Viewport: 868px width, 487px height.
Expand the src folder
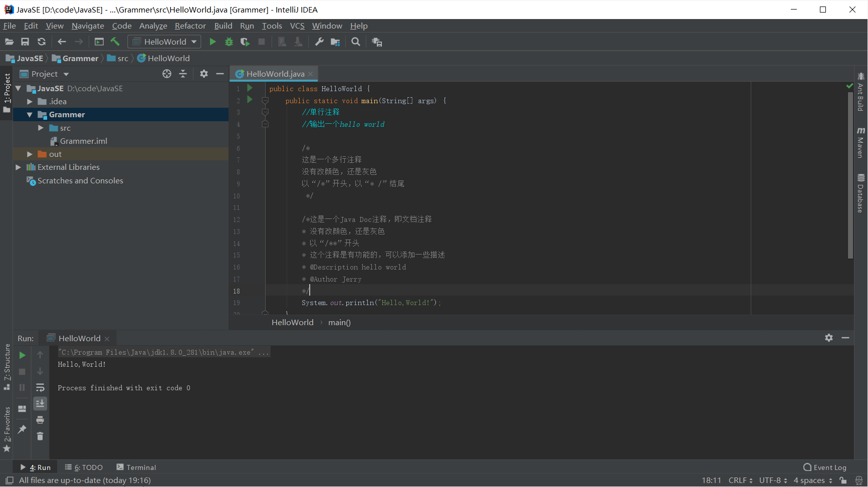click(x=41, y=128)
